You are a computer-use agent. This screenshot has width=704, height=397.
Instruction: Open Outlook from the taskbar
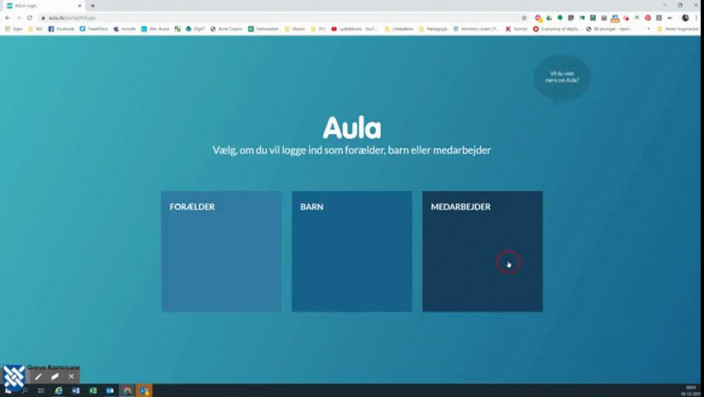[x=110, y=390]
